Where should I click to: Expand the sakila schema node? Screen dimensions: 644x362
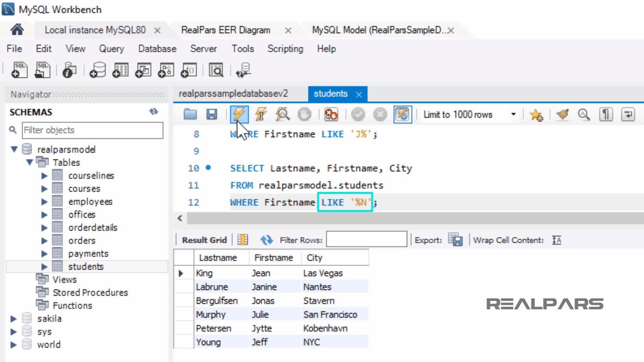tap(13, 318)
